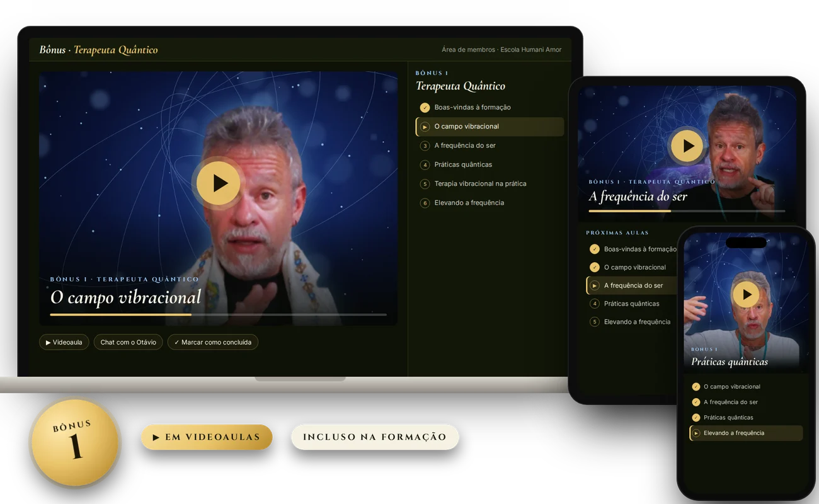Select highlighted laptop lesson O campo vibracional
The image size is (819, 504).
point(490,127)
